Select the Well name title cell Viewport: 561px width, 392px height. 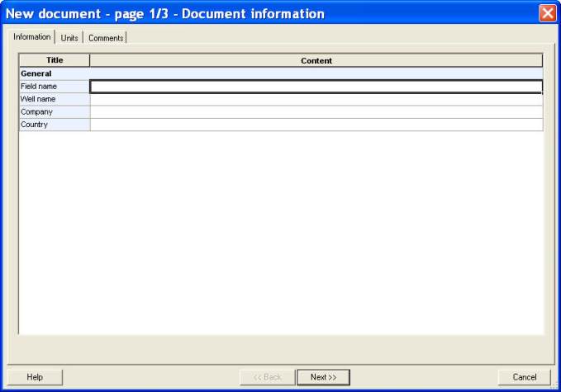[55, 99]
